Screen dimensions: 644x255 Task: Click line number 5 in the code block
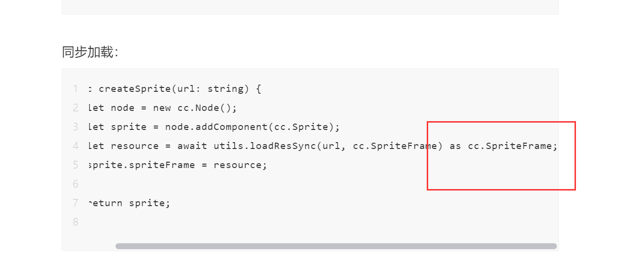click(x=75, y=165)
